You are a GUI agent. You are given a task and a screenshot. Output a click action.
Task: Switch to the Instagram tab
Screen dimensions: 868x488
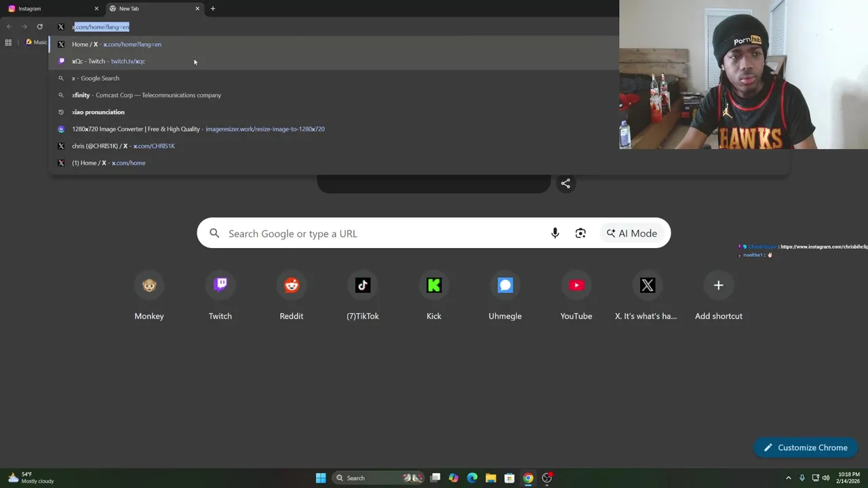pyautogui.click(x=51, y=9)
